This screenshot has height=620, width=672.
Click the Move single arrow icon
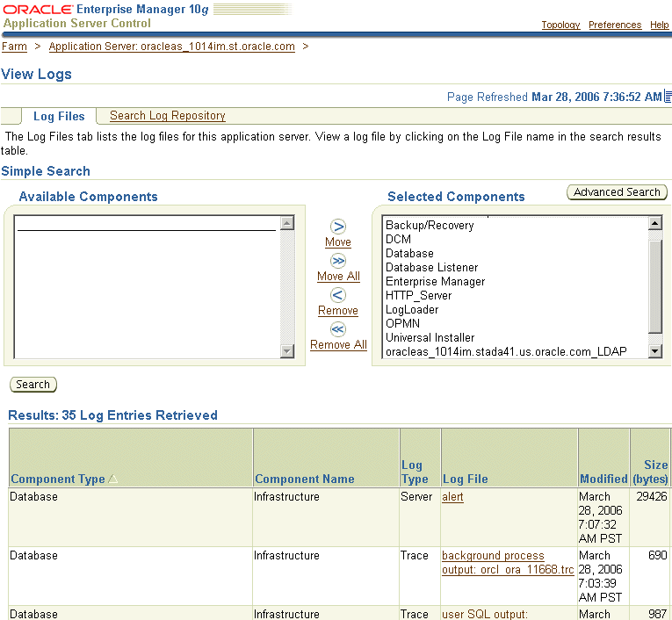click(337, 227)
